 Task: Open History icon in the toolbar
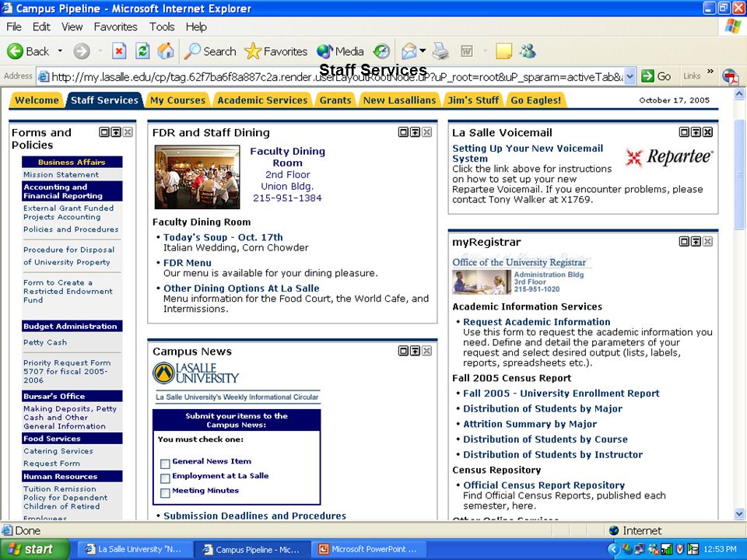tap(381, 51)
